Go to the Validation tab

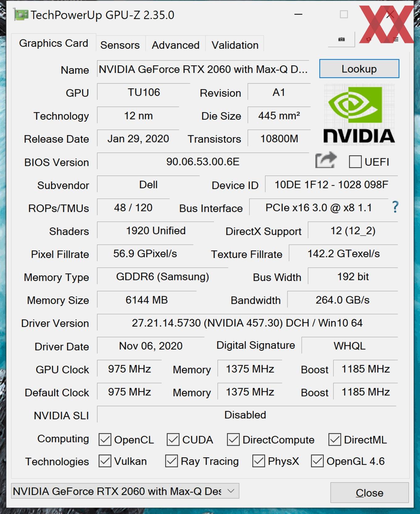pyautogui.click(x=235, y=45)
